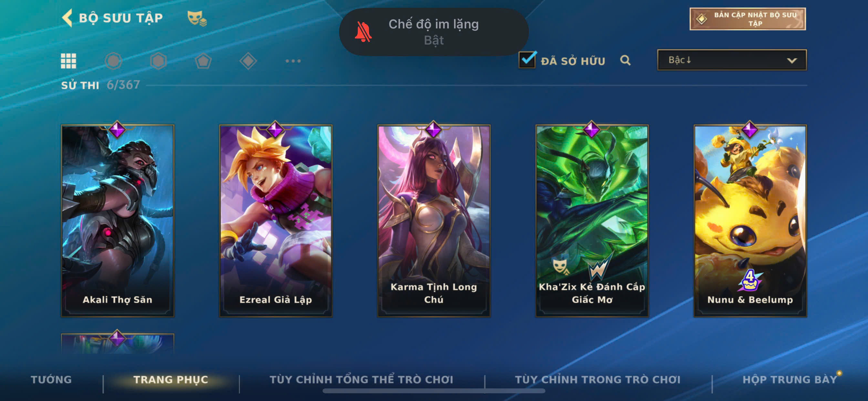The height and width of the screenshot is (401, 868).
Task: Open the three-dots more filters icon
Action: [293, 61]
